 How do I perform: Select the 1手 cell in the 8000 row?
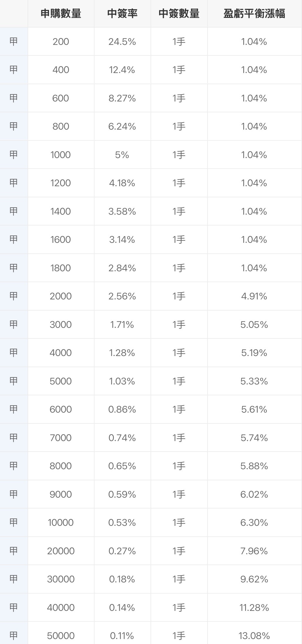click(179, 466)
